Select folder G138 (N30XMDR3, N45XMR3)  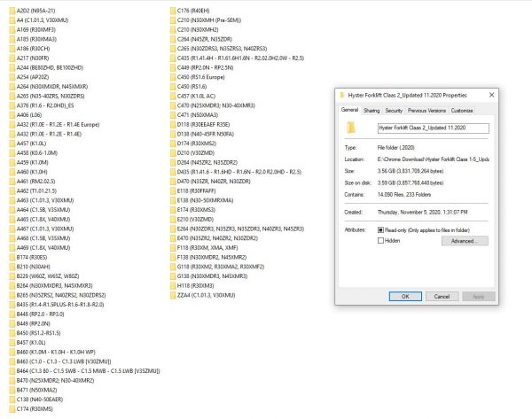[x=213, y=276]
